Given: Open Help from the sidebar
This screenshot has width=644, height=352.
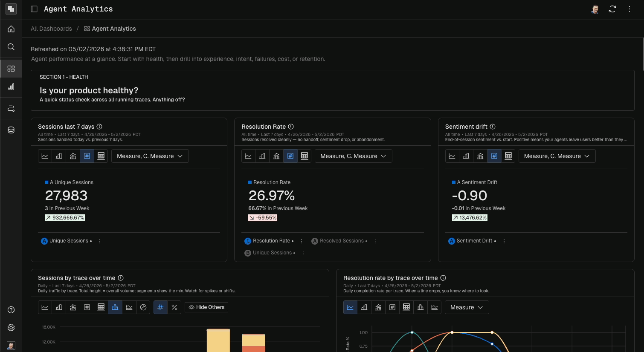Looking at the screenshot, I should click(11, 310).
